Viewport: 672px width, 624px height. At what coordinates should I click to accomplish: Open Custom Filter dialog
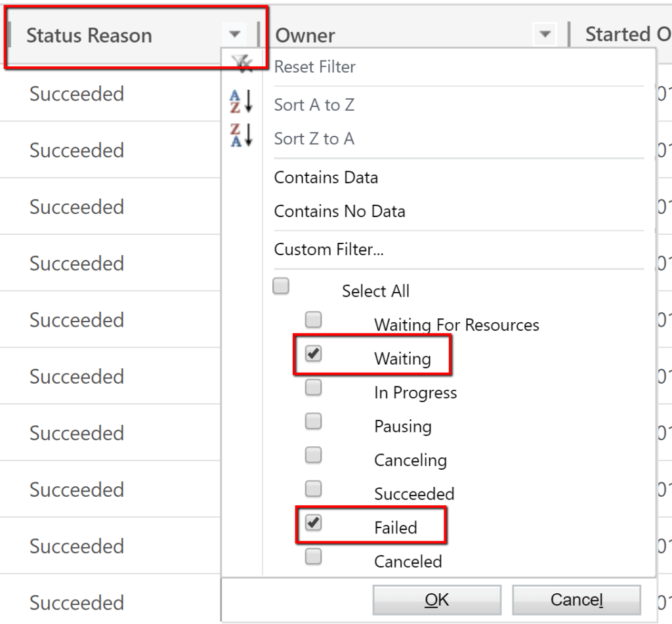click(x=329, y=250)
